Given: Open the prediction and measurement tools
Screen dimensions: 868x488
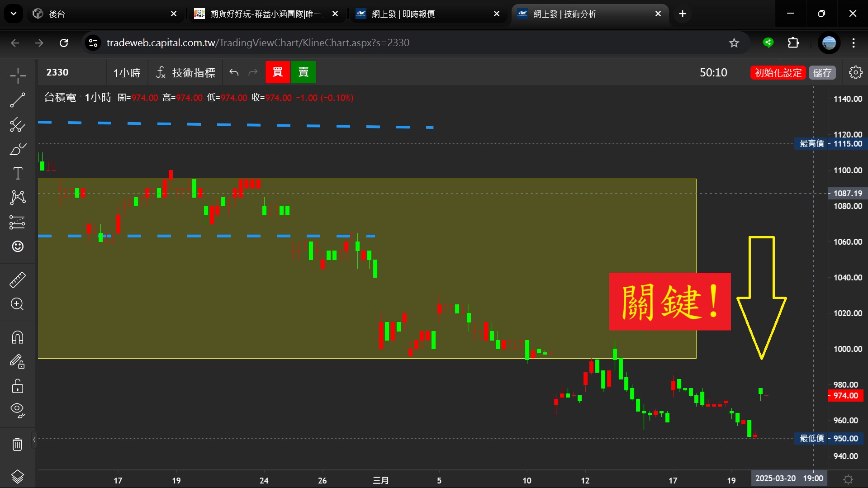Looking at the screenshot, I should (x=18, y=222).
